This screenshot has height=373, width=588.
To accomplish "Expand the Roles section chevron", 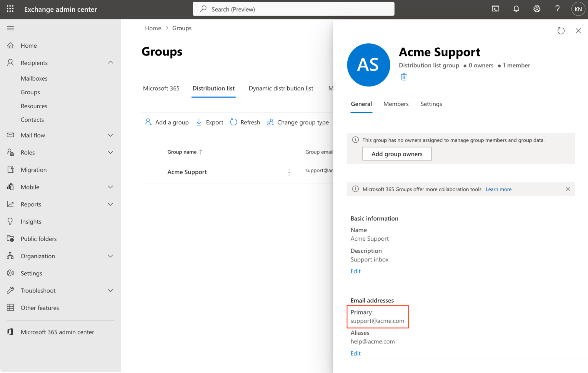I will tap(110, 152).
